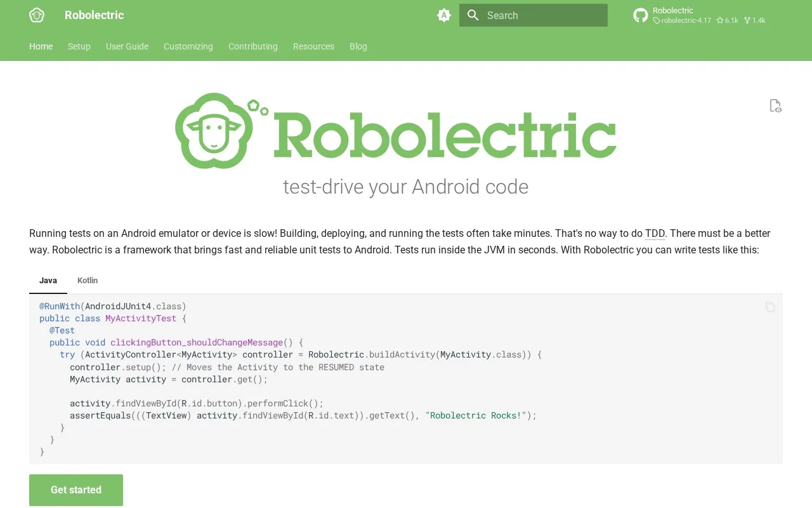Switch to the Kotlin code tab
The width and height of the screenshot is (812, 508).
(88, 280)
